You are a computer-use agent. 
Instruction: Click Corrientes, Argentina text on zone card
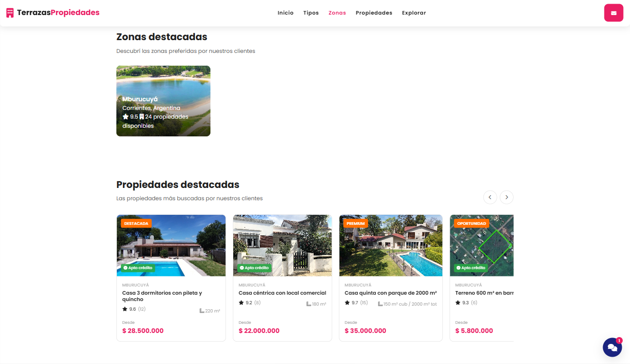coord(151,108)
